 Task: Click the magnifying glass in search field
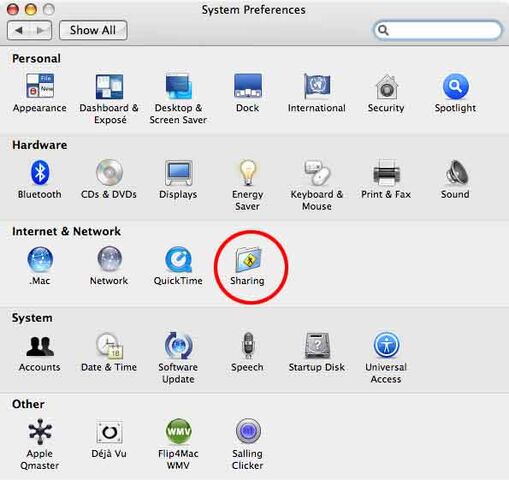click(x=383, y=30)
